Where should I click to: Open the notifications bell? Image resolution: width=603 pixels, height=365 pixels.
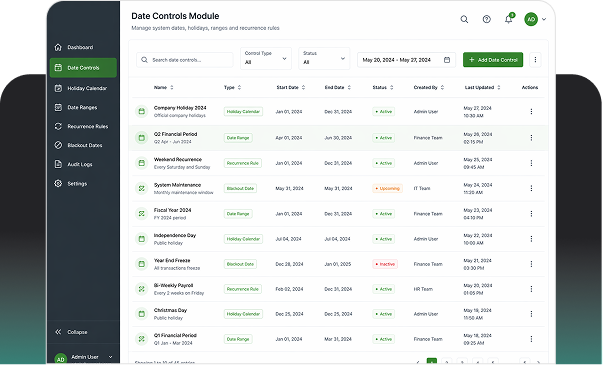pyautogui.click(x=508, y=19)
